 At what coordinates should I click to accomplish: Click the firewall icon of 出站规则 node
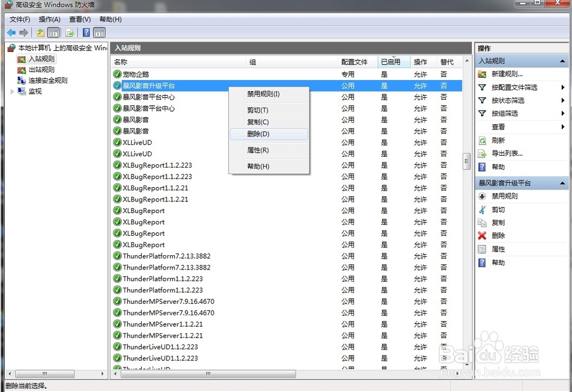coord(22,70)
